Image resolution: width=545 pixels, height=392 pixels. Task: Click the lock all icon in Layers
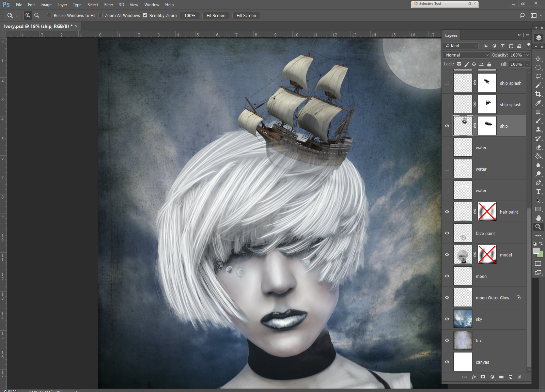[x=489, y=64]
